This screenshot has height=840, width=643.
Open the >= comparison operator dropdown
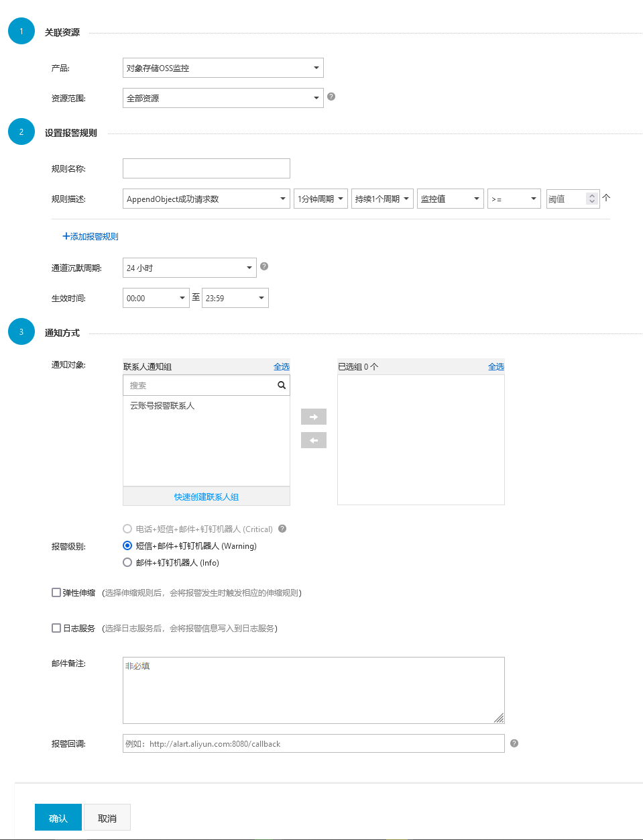point(514,199)
